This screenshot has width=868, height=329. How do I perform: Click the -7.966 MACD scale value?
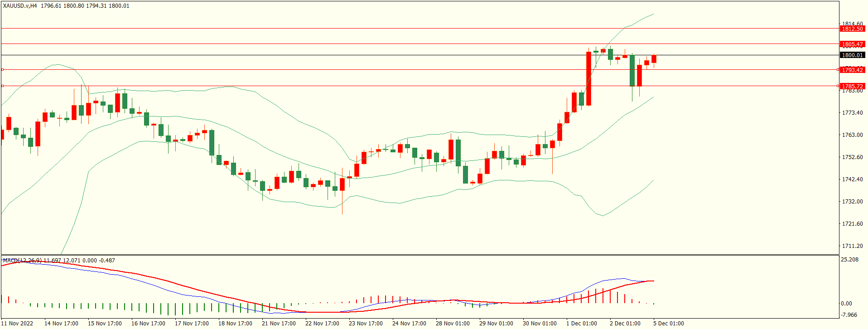[849, 315]
